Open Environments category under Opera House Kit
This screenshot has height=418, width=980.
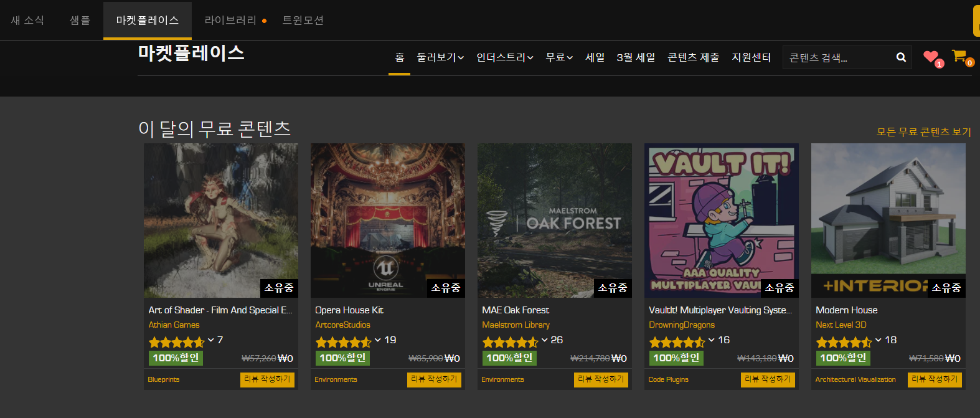coord(336,379)
